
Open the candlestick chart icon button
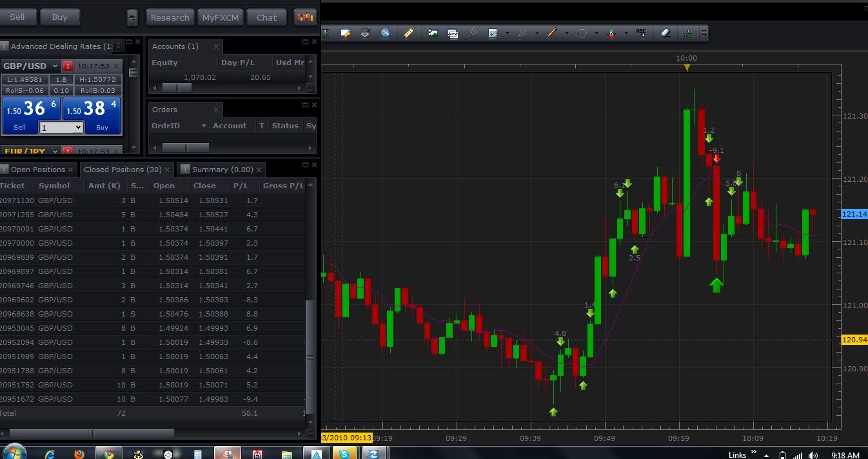(306, 17)
